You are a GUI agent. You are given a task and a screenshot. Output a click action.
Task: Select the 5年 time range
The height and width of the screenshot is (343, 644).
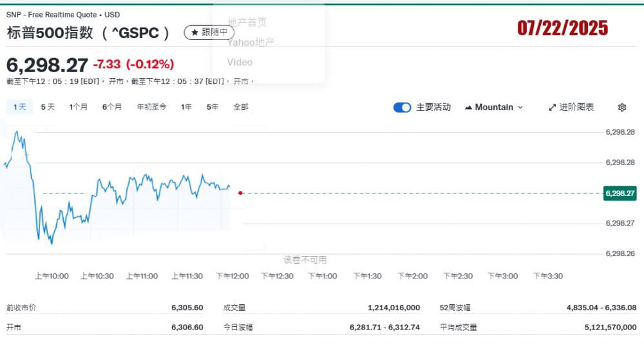pyautogui.click(x=213, y=107)
